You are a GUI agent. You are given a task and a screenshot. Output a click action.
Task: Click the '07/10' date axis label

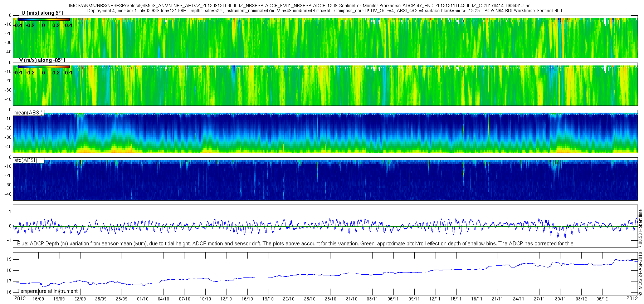[185, 299]
